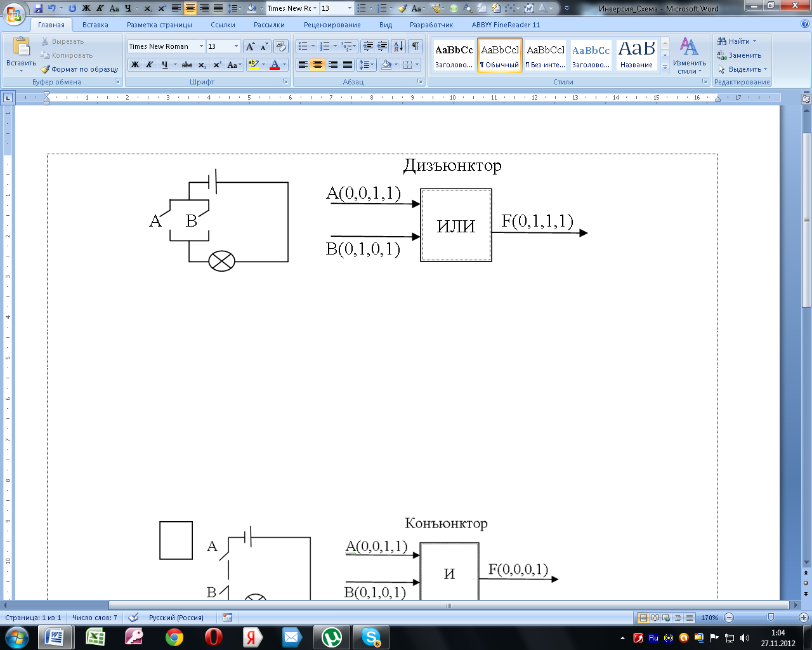
Task: Click the 170% zoom level in status bar
Action: [x=709, y=618]
